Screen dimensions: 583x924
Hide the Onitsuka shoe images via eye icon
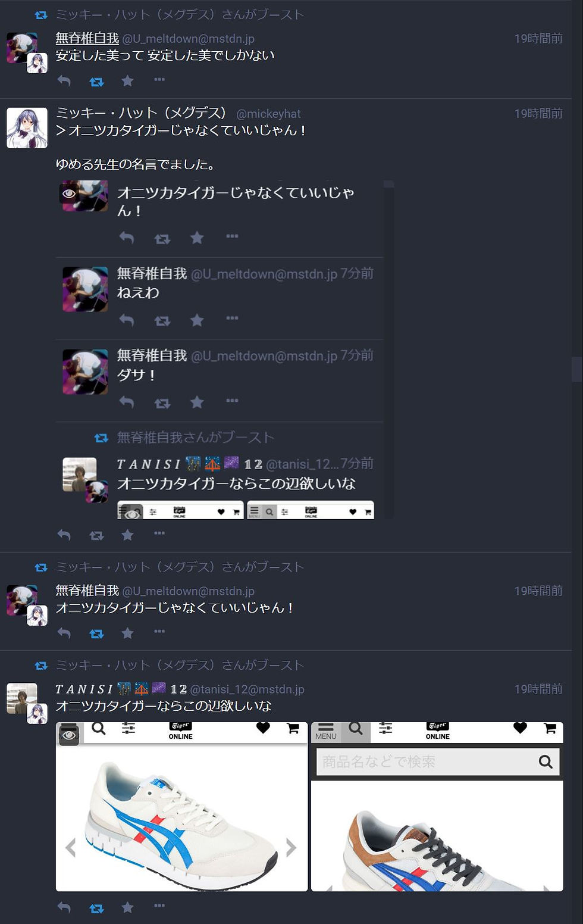[x=69, y=735]
